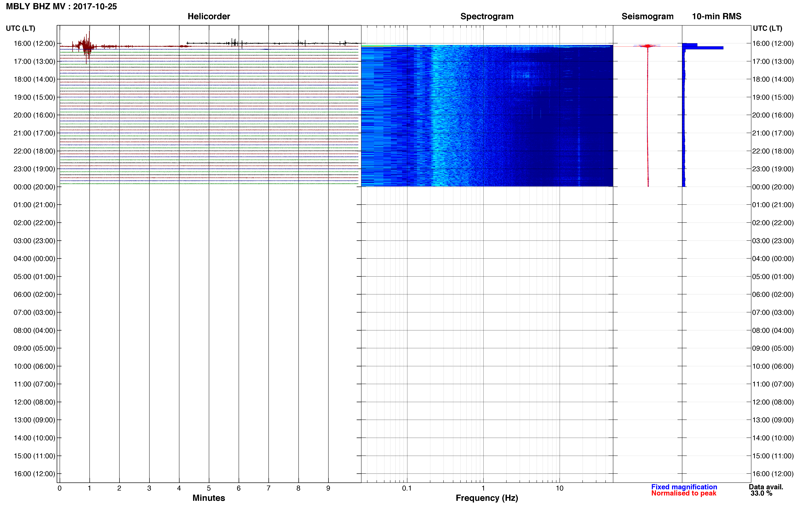This screenshot has height=508, width=812.
Task: Click the left 14:00 (10:00) time label
Action: (x=34, y=438)
